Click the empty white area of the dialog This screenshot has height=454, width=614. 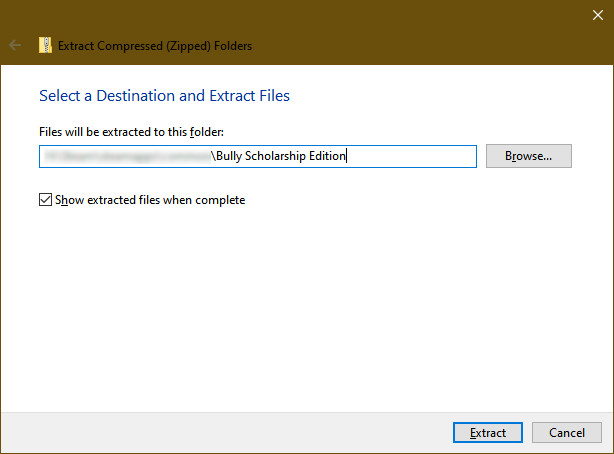(x=300, y=300)
